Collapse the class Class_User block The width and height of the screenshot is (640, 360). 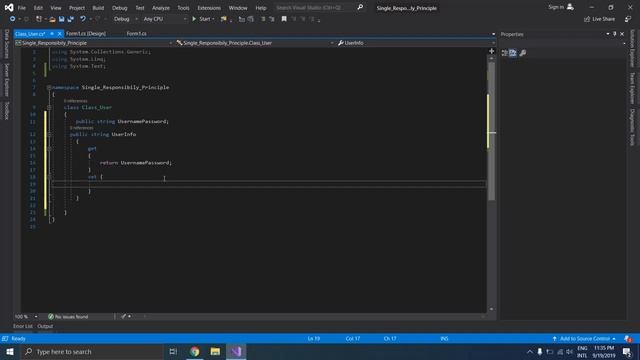pyautogui.click(x=49, y=107)
